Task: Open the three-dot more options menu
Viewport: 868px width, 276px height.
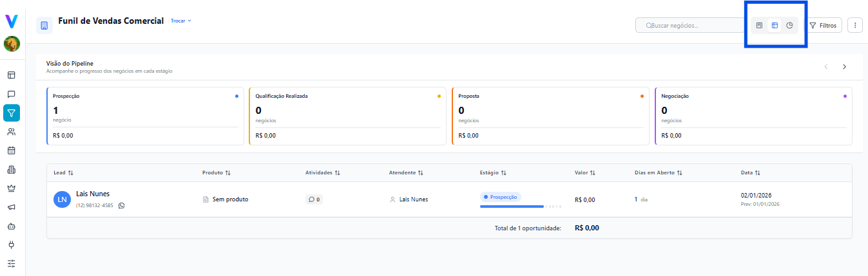Action: click(855, 26)
